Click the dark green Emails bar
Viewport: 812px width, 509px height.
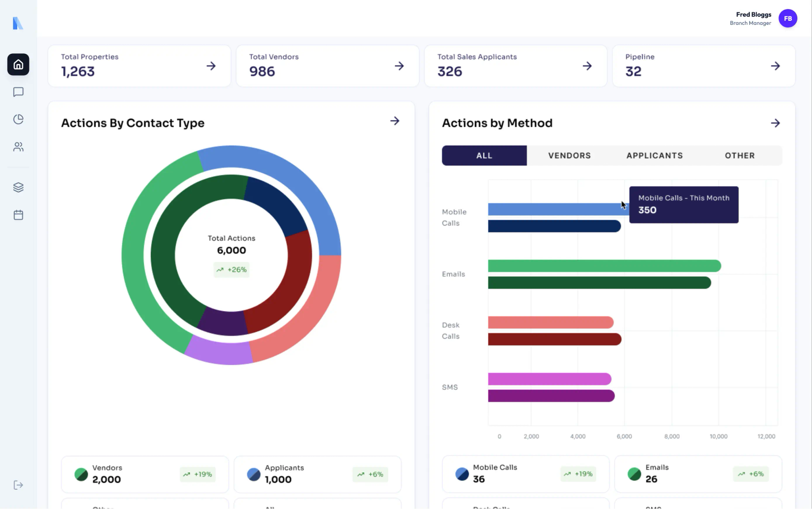coord(599,283)
